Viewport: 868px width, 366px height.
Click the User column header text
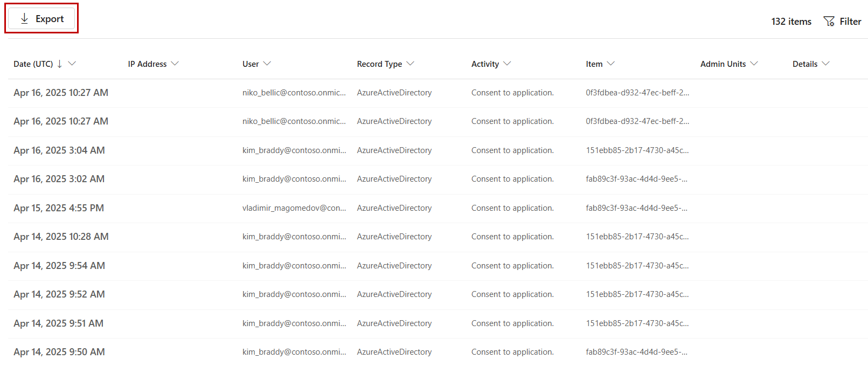point(251,64)
